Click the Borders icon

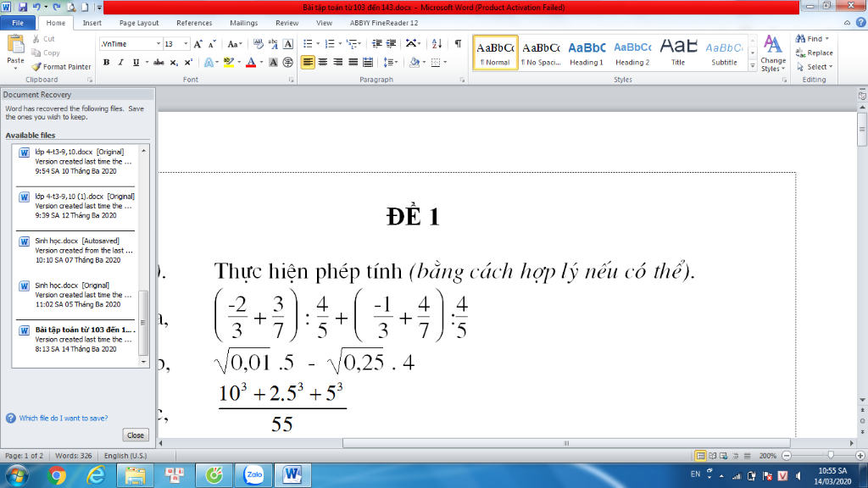tap(437, 63)
